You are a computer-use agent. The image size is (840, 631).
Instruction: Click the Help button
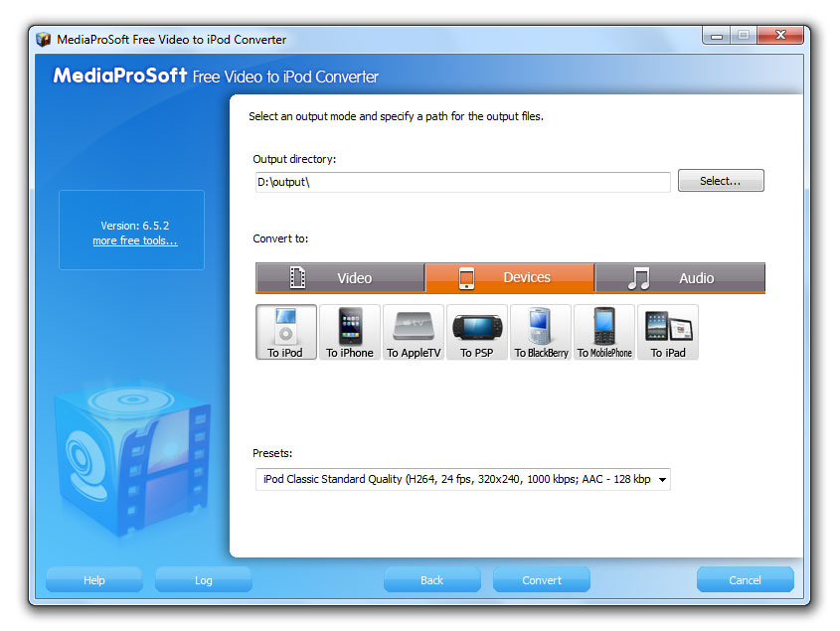[94, 580]
